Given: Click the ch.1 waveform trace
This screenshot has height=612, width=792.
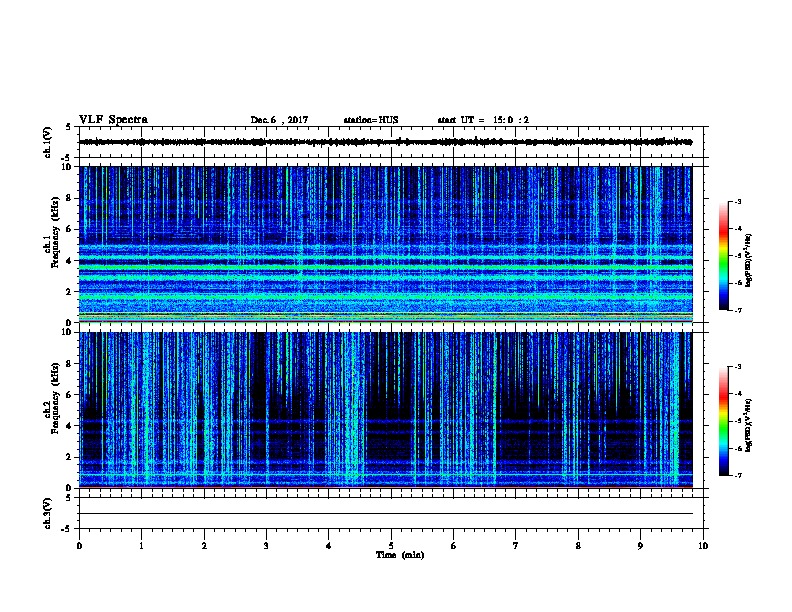Looking at the screenshot, I should tap(385, 142).
